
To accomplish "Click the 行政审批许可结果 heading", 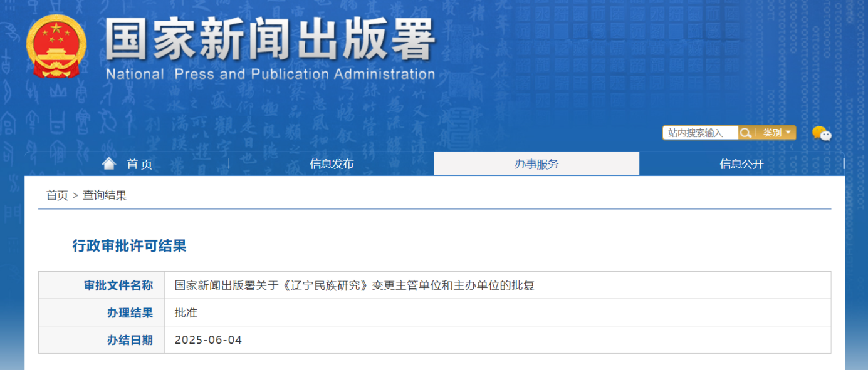I will [x=129, y=246].
